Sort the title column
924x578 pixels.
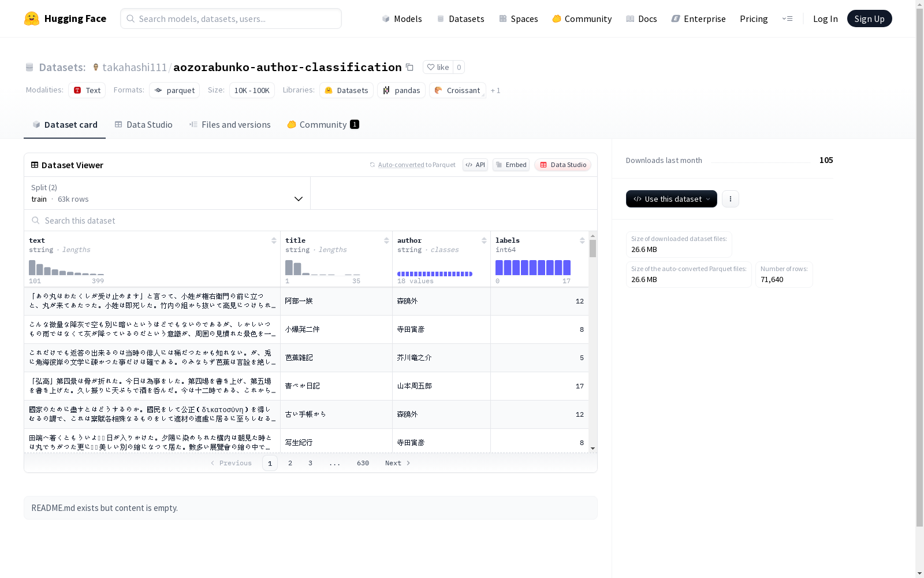point(386,240)
